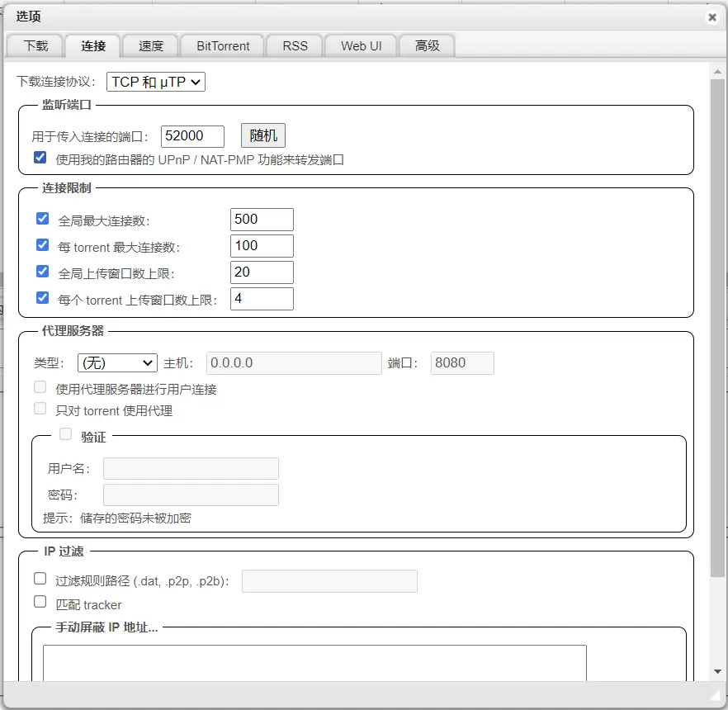Click the dialog resize grip icon

tap(715, 694)
